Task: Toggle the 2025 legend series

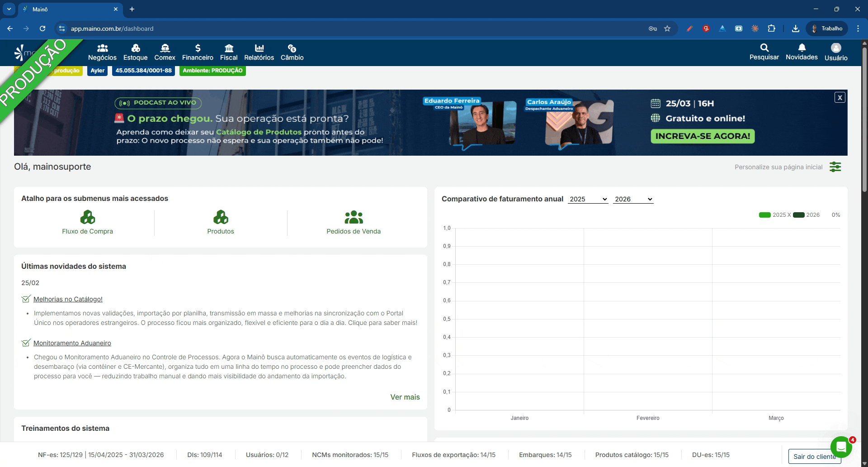Action: [x=764, y=215]
